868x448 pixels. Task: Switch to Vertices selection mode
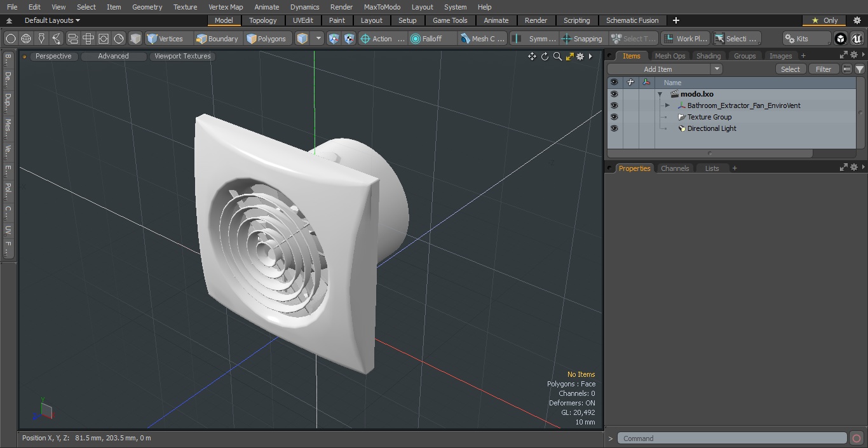click(x=168, y=39)
